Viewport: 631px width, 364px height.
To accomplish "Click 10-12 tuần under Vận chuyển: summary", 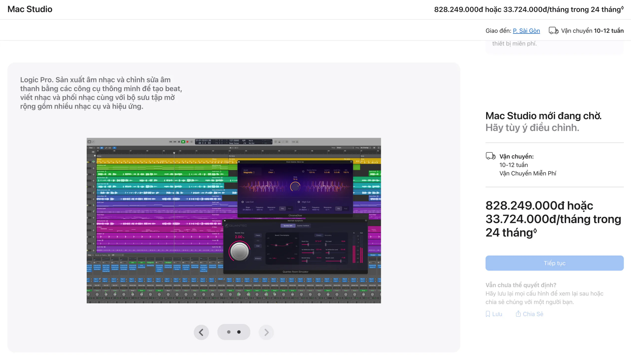I will click(513, 165).
